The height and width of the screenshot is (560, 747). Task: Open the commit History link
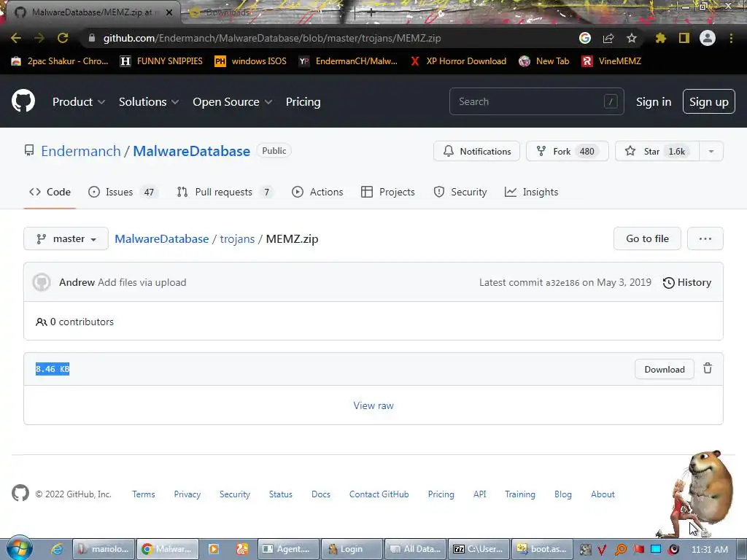coord(687,282)
